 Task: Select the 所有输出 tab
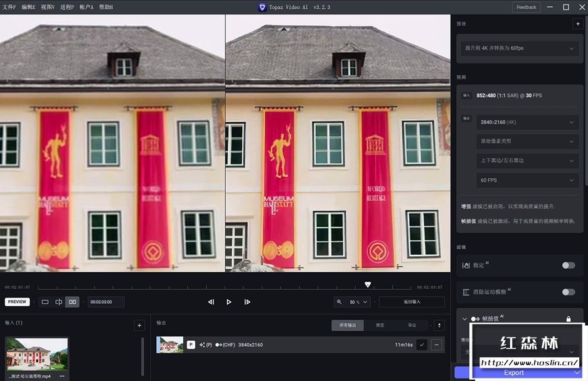pyautogui.click(x=348, y=325)
